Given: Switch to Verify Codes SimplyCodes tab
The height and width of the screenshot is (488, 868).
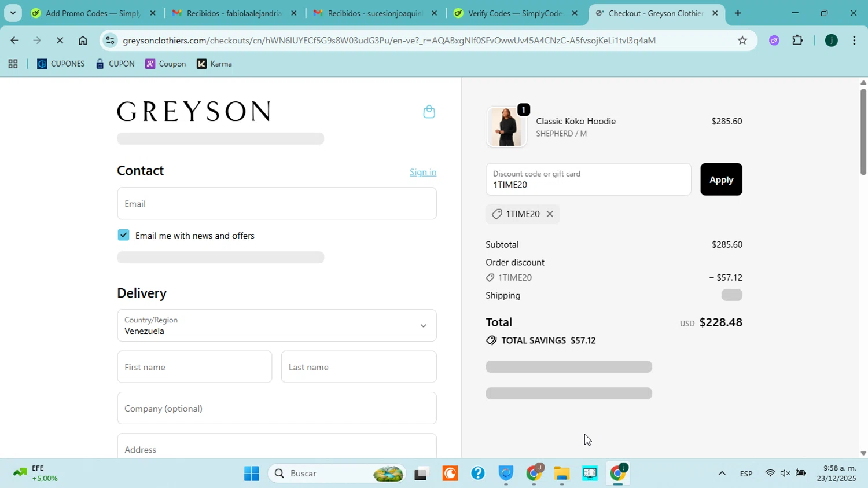Looking at the screenshot, I should pos(515,13).
